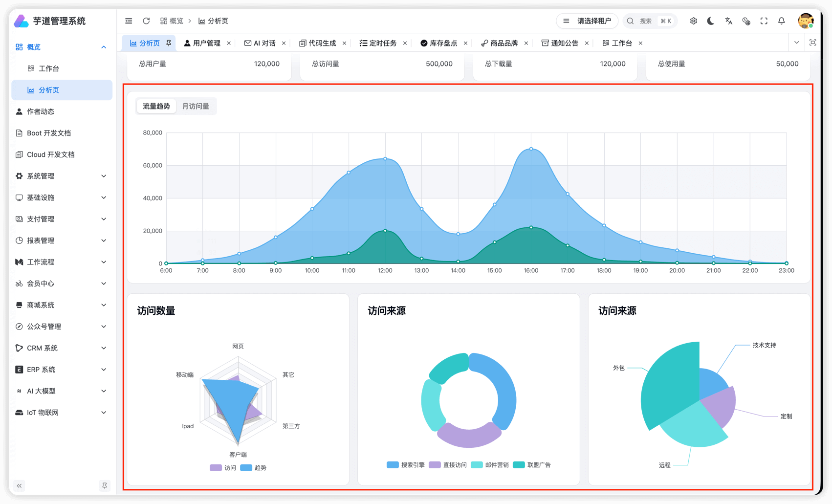Image resolution: width=832 pixels, height=504 pixels.
Task: Toggle the sidebar menu collapse icon
Action: pyautogui.click(x=129, y=21)
